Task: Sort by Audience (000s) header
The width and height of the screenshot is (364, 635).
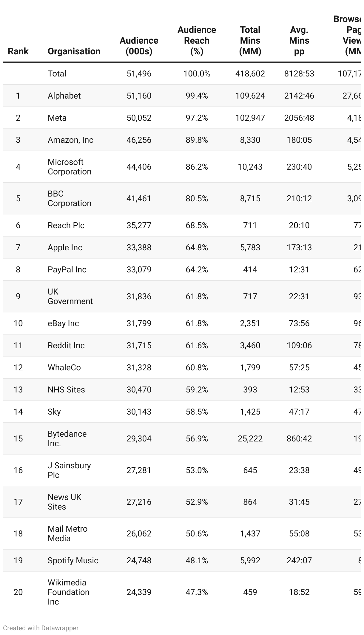Action: tap(139, 46)
